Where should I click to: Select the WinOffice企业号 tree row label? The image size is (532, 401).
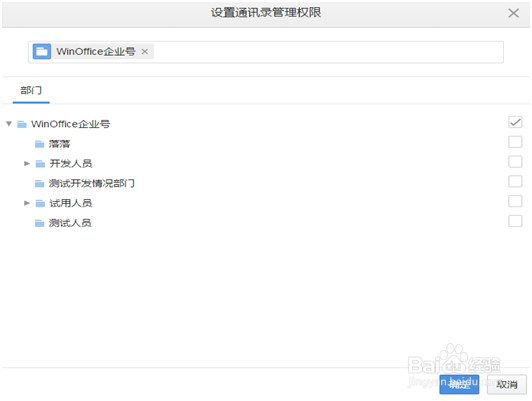click(71, 124)
